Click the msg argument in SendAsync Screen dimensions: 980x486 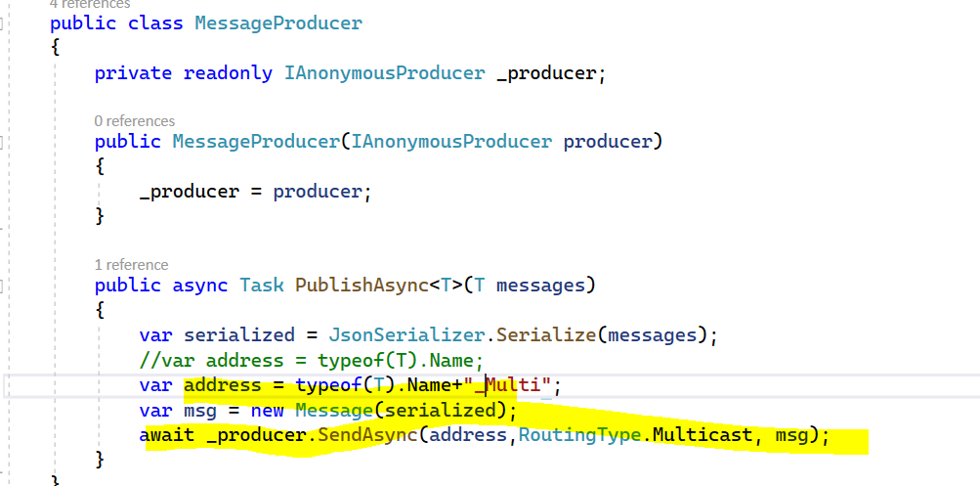[x=791, y=436]
